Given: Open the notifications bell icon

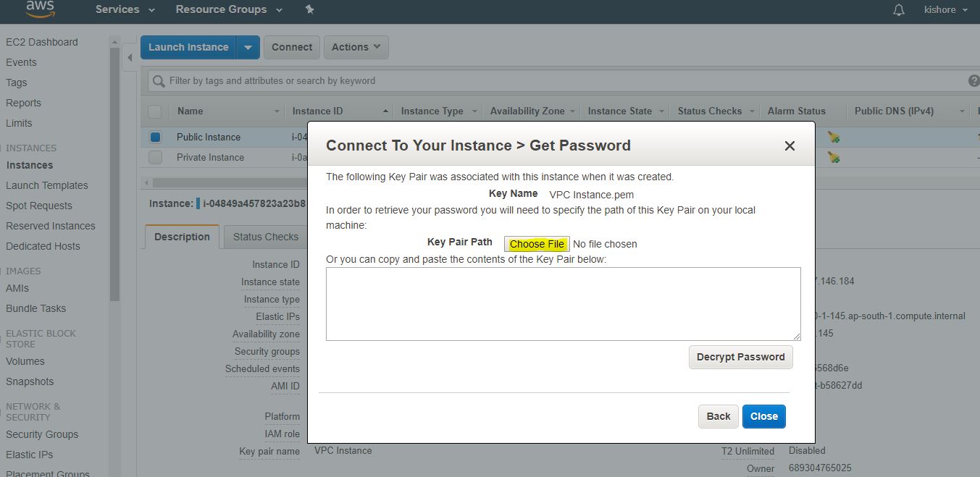Looking at the screenshot, I should tap(899, 10).
